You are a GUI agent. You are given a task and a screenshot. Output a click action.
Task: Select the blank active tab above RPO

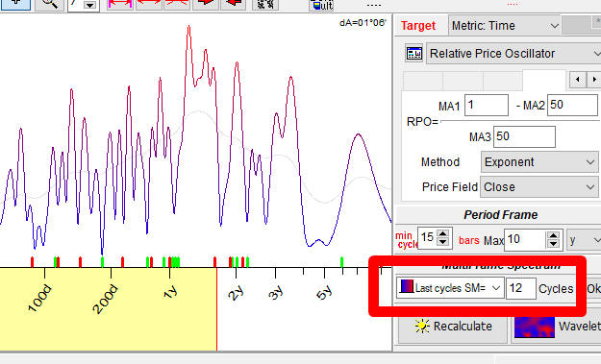click(544, 80)
